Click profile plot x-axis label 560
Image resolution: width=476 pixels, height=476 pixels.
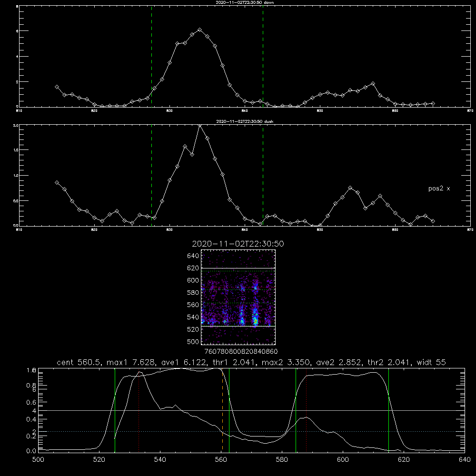(221, 460)
